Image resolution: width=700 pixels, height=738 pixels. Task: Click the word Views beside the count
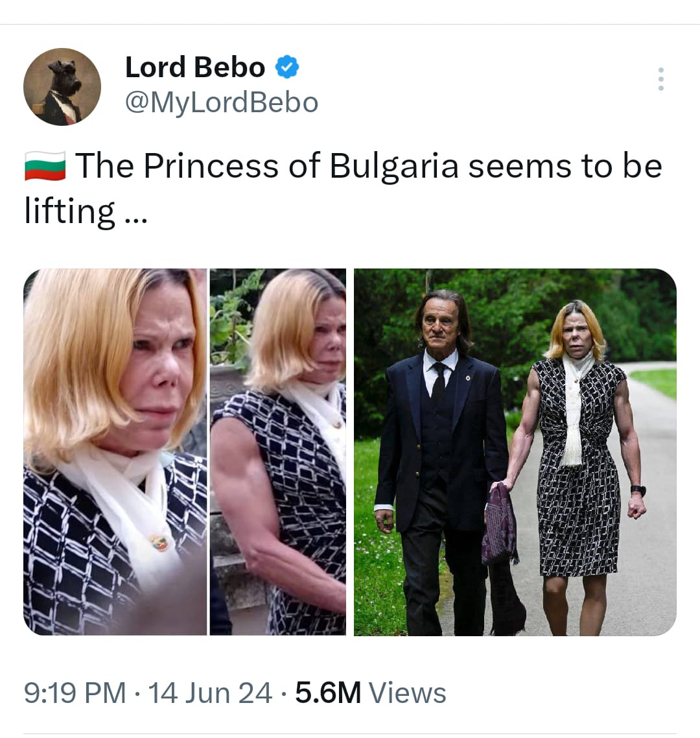408,693
